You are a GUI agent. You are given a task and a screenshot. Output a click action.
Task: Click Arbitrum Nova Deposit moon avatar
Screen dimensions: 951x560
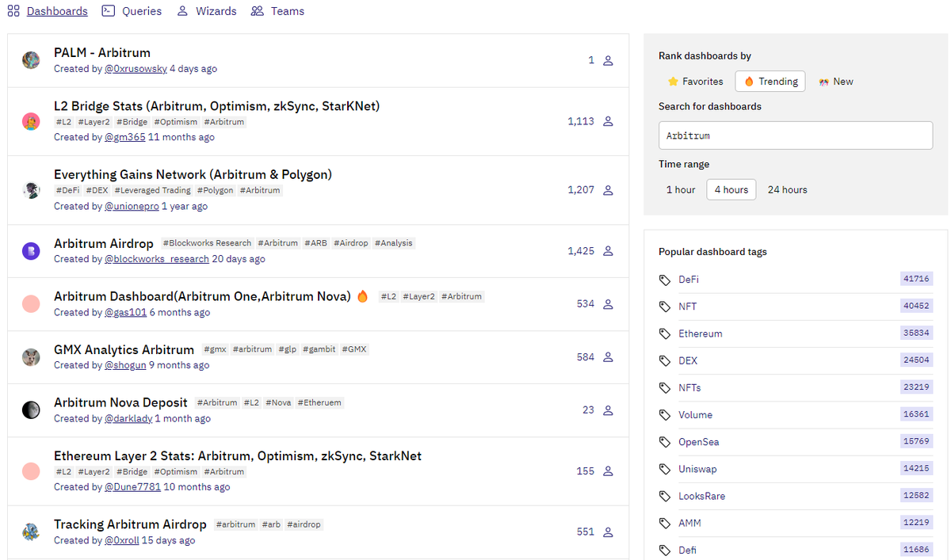pyautogui.click(x=31, y=410)
